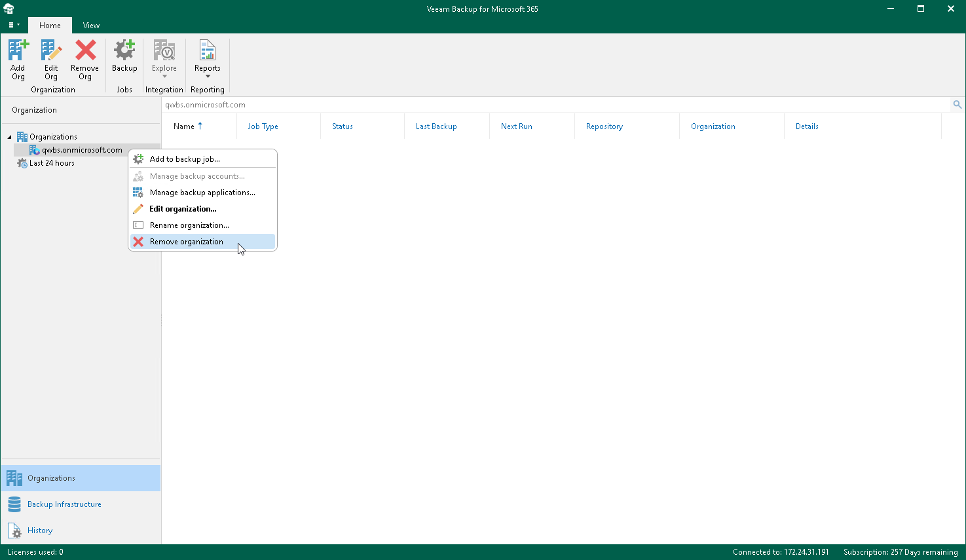Click the Last 24 hours clock icon
Screen dimensions: 966x560
pyautogui.click(x=22, y=163)
